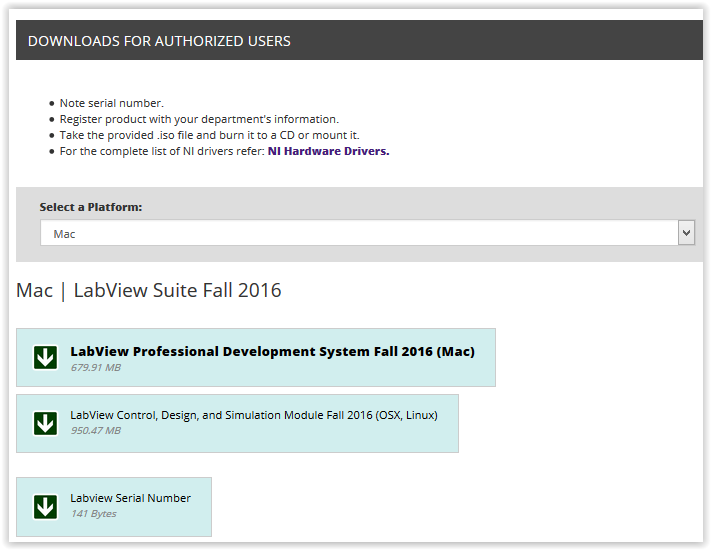Click the 141 Bytes file size text
Viewport: 711px width, 550px height.
coord(93,514)
